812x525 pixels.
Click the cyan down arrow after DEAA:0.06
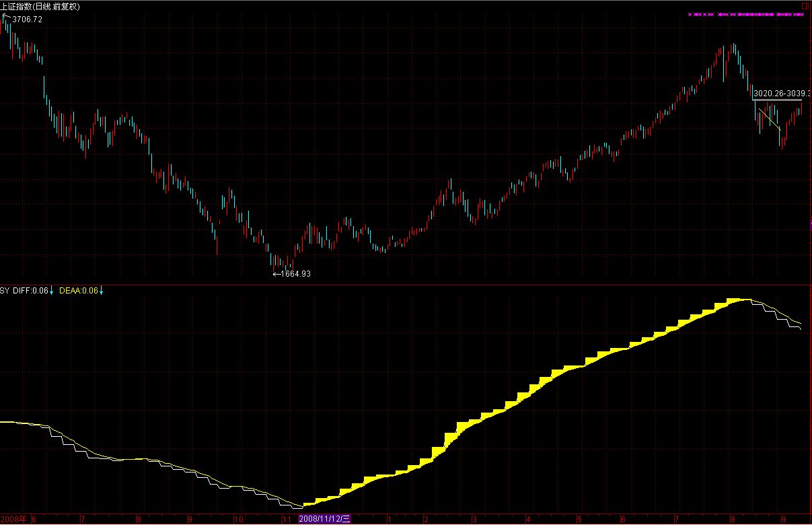pos(102,291)
